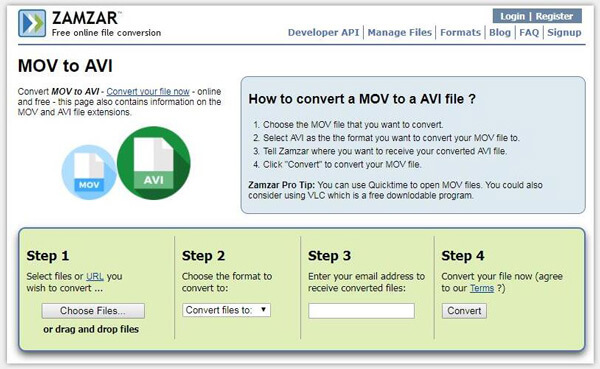Click the green AVI file icon
The height and width of the screenshot is (369, 600).
point(153,163)
